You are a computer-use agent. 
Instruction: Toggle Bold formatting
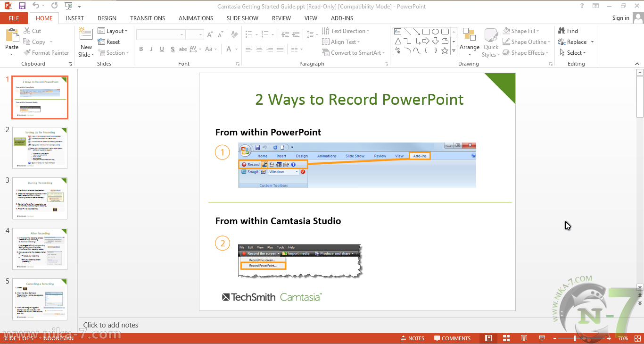point(141,49)
